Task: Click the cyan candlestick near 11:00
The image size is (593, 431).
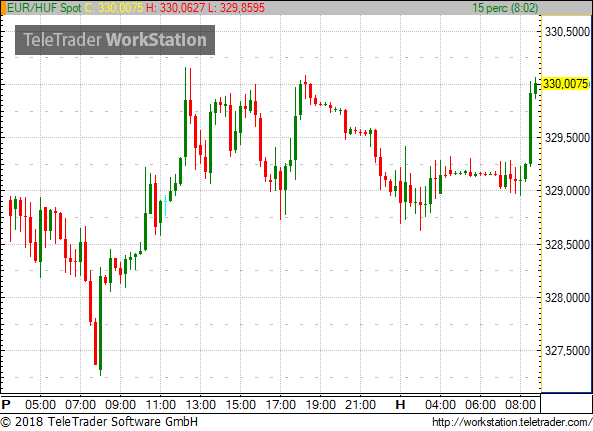Action: 166,206
